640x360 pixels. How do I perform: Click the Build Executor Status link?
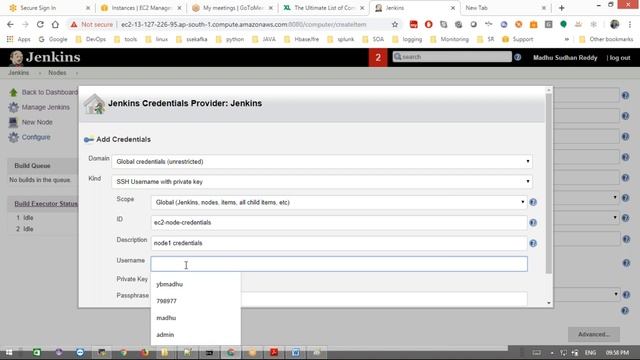[x=46, y=204]
